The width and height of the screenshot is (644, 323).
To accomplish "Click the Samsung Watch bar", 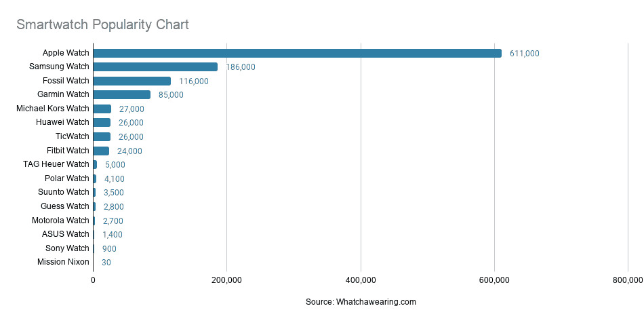I will pos(156,66).
